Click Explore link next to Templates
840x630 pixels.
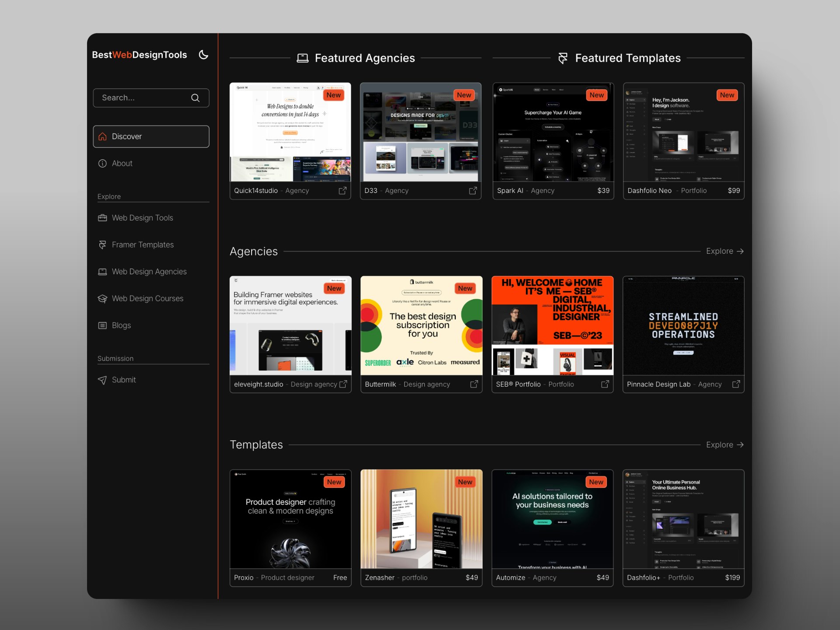click(725, 445)
